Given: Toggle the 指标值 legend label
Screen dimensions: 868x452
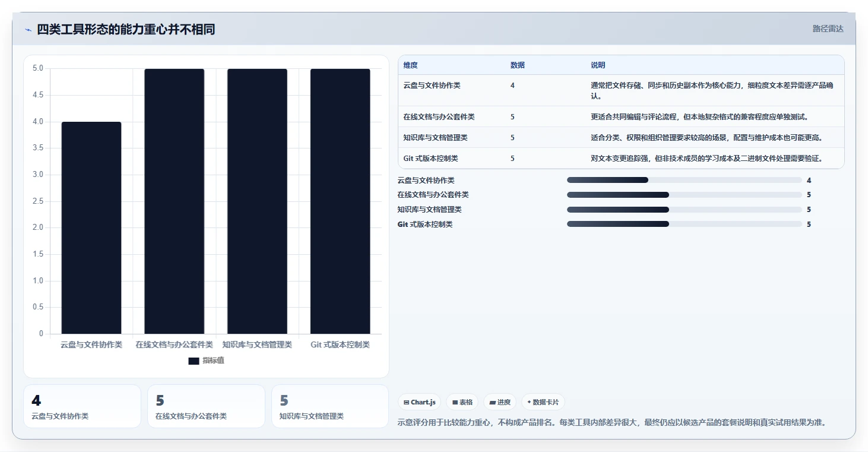Looking at the screenshot, I should 213,361.
